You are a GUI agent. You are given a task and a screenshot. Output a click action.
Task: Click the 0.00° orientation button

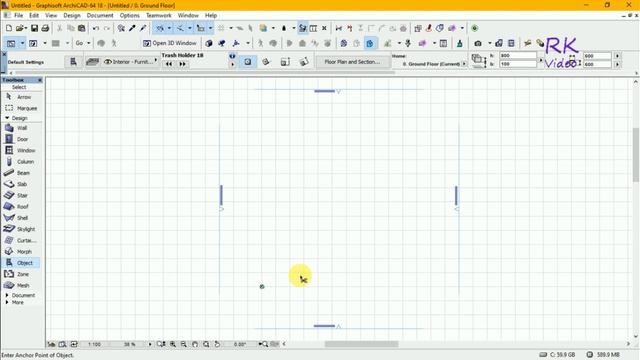240,344
